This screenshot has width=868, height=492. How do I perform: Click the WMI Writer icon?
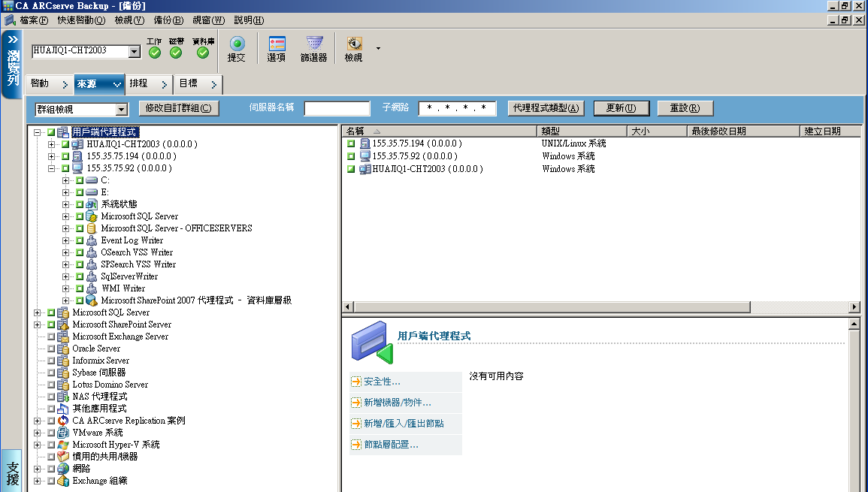[x=92, y=288]
